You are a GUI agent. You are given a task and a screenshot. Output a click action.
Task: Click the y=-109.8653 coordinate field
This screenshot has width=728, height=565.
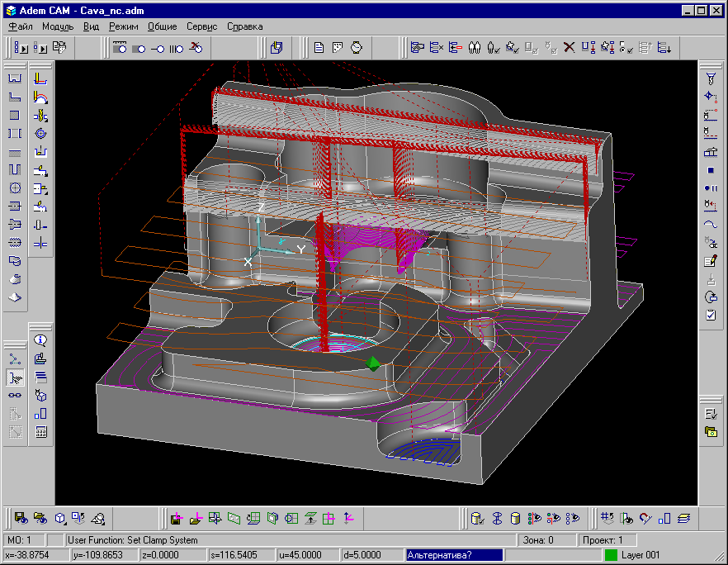pyautogui.click(x=105, y=555)
